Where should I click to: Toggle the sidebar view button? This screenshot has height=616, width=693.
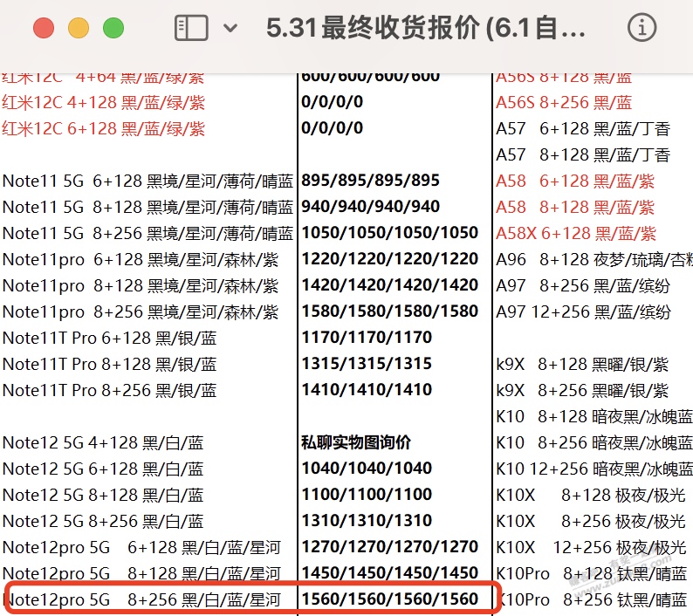(191, 28)
